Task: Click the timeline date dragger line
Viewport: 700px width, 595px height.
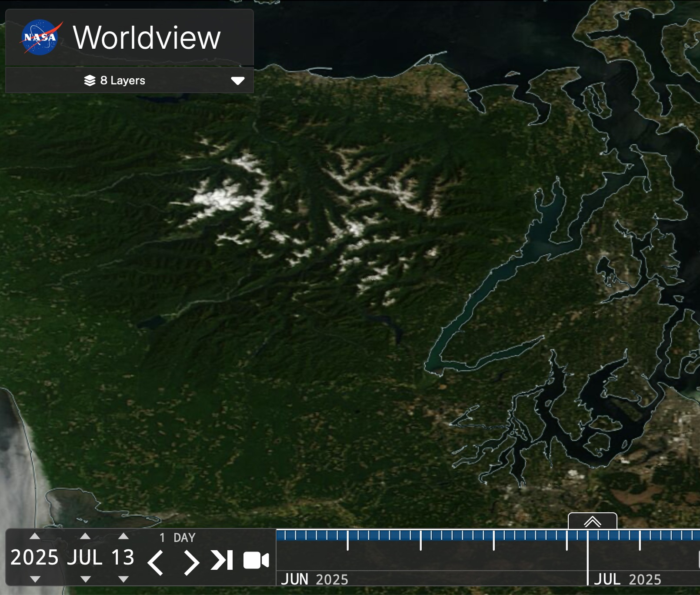Action: point(587,557)
